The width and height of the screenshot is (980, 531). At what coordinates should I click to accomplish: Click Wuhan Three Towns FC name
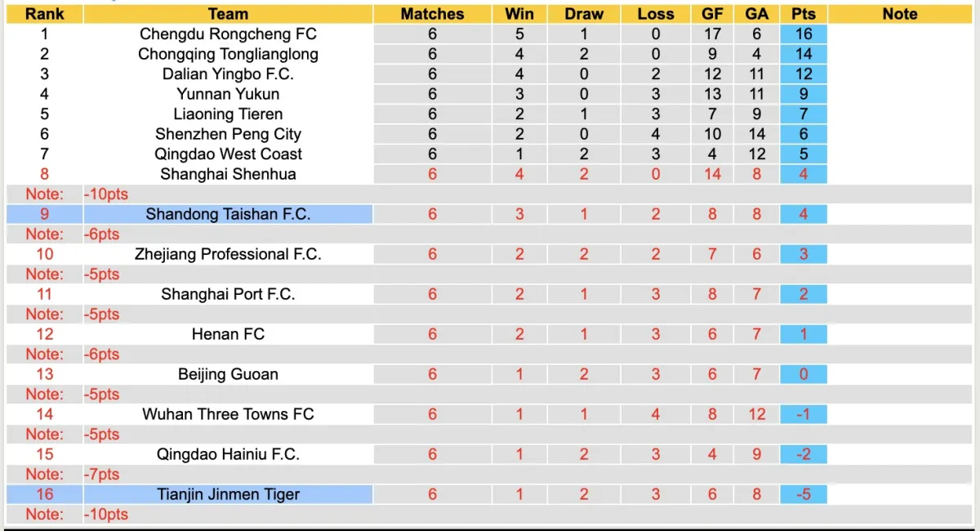click(x=228, y=414)
